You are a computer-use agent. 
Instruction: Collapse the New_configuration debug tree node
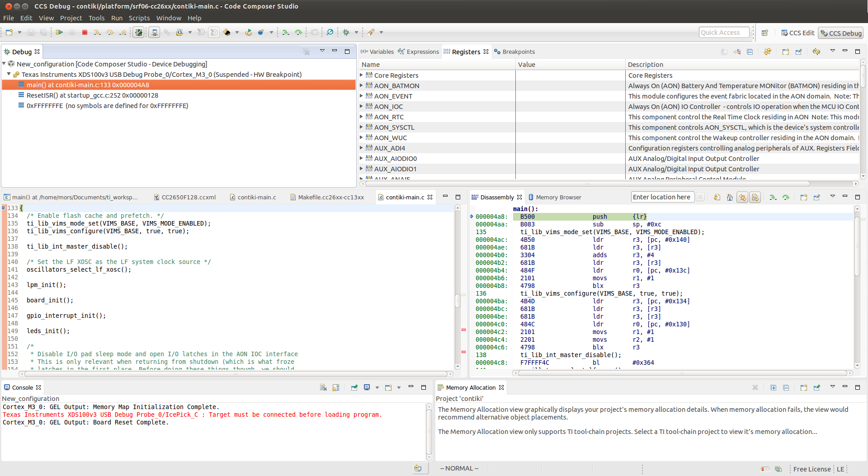pos(5,64)
